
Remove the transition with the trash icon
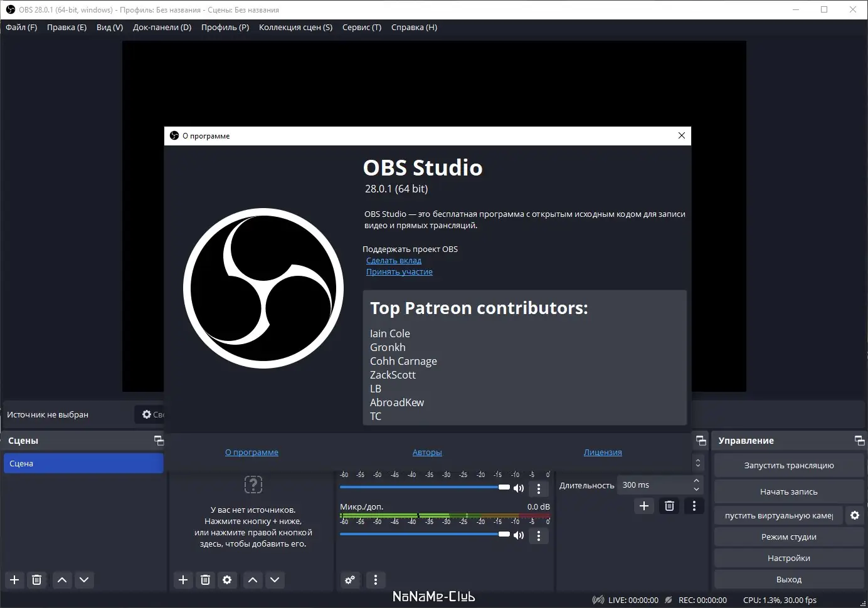[x=669, y=506]
